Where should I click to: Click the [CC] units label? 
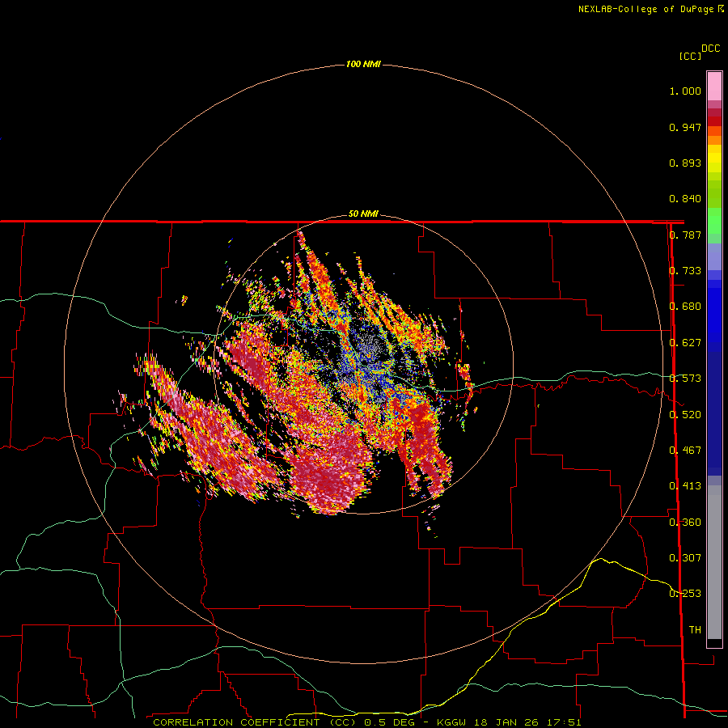point(690,56)
